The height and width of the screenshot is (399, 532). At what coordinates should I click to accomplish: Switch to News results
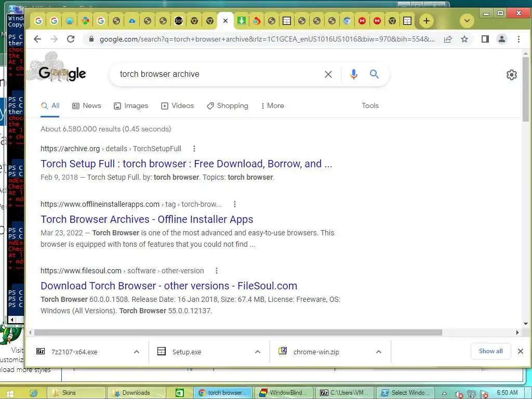[x=87, y=106]
